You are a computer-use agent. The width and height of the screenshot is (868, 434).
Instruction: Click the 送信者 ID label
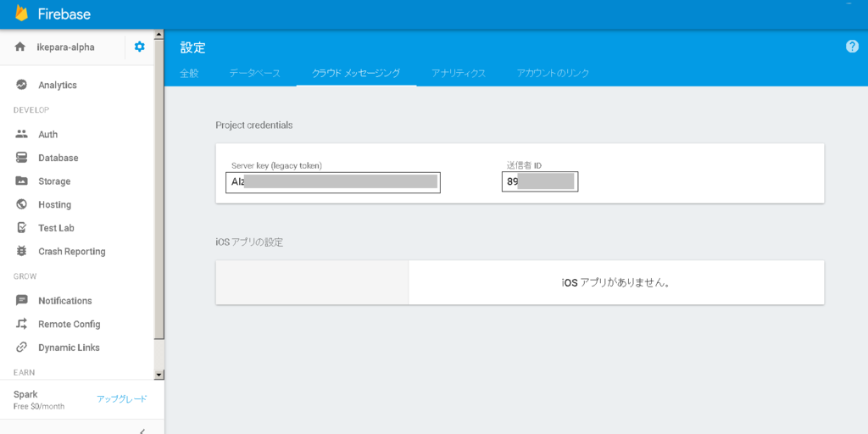point(523,165)
